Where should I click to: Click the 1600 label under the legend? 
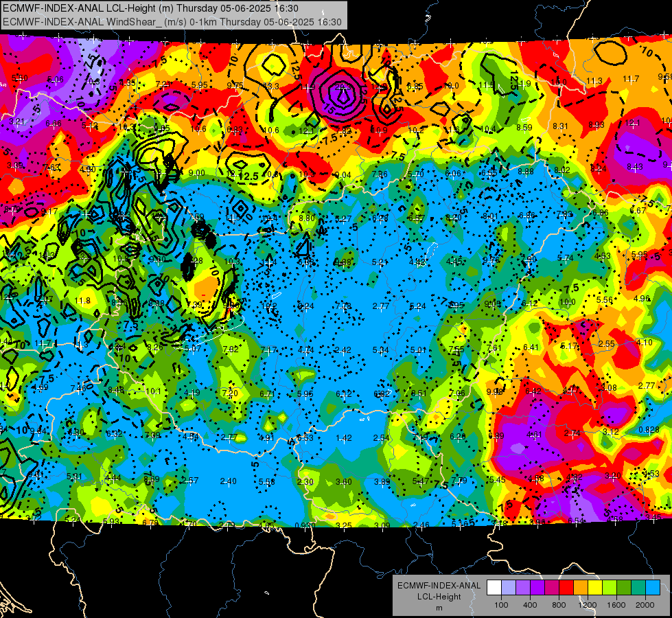pyautogui.click(x=616, y=605)
